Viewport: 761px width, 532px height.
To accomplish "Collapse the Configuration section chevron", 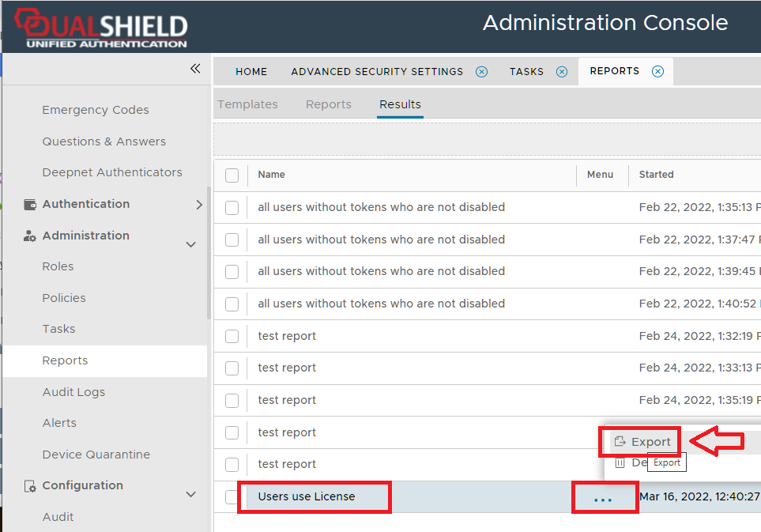I will pos(190,494).
